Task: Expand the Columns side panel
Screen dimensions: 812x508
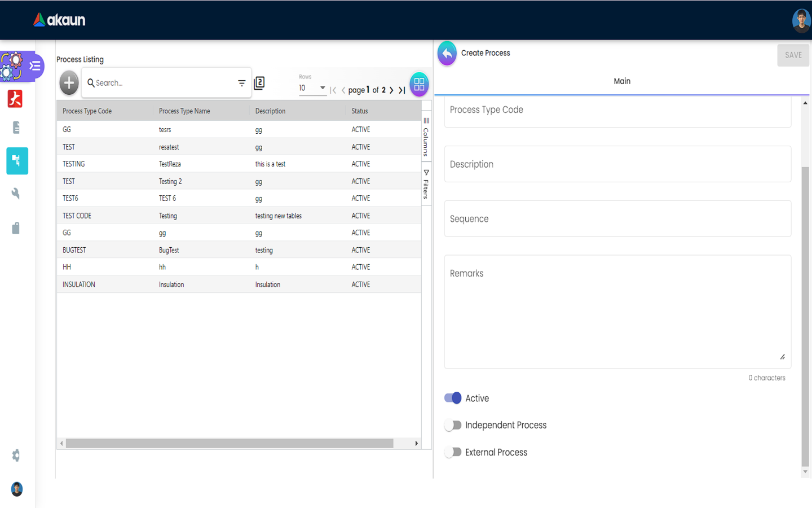Action: click(426, 138)
